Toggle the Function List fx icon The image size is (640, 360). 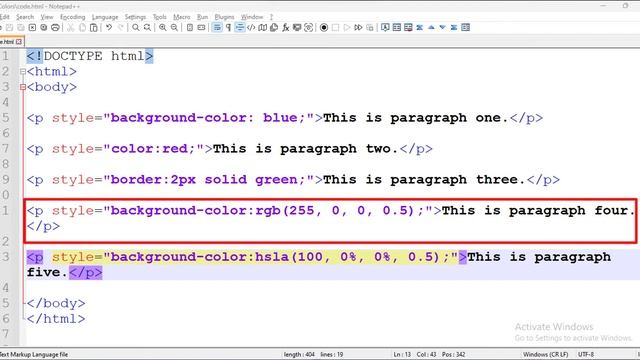[x=286, y=27]
